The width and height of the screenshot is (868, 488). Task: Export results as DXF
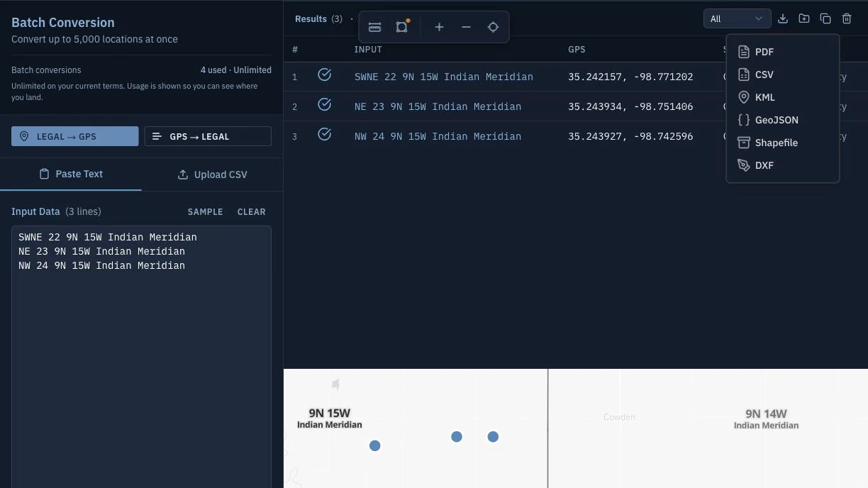click(783, 165)
